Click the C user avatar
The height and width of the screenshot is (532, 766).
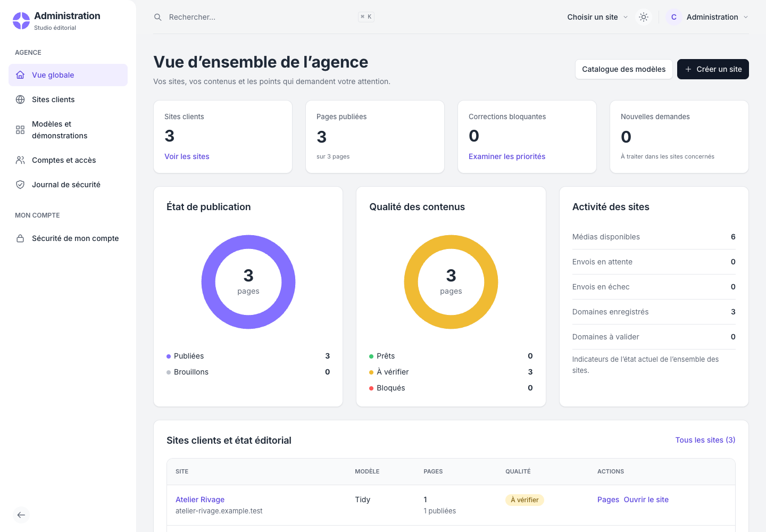[x=674, y=17]
